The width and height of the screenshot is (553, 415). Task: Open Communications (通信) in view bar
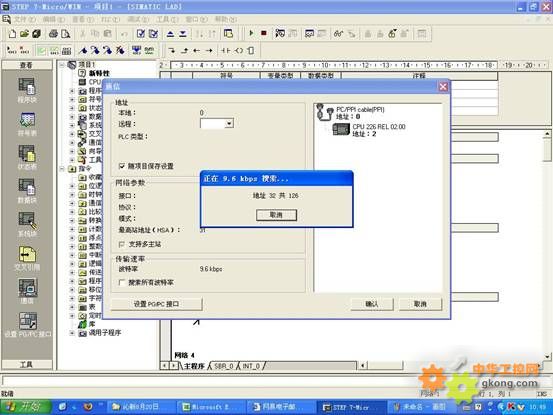click(x=27, y=291)
